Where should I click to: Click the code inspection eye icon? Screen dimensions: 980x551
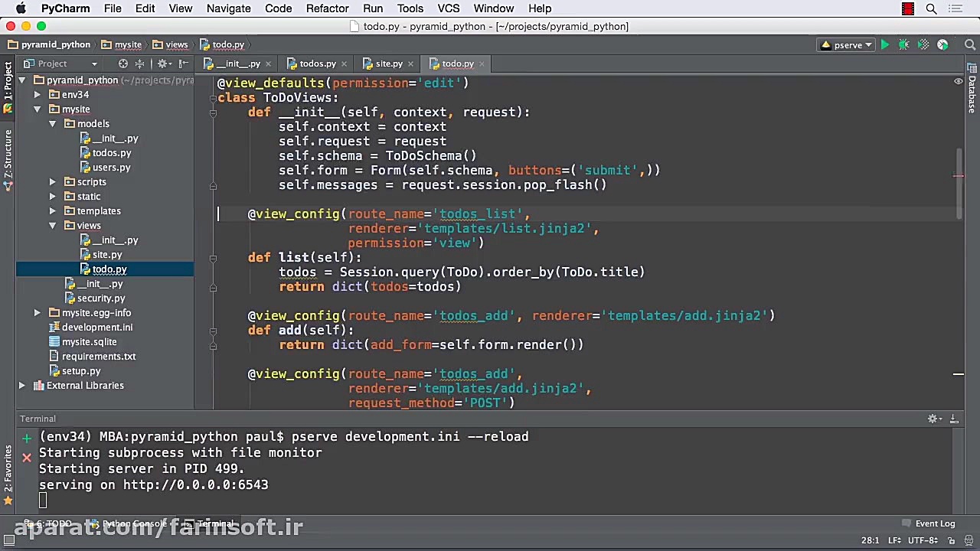point(958,81)
